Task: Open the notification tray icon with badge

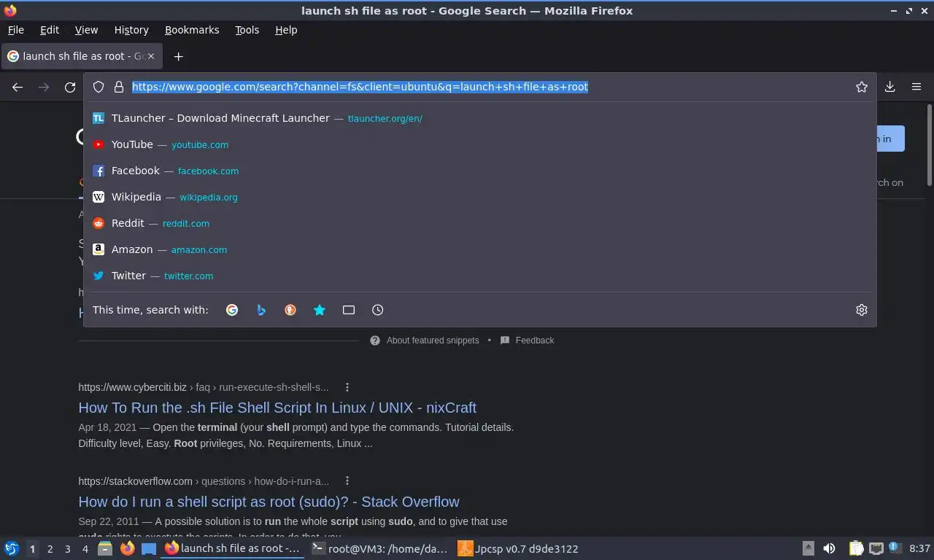Action: click(895, 548)
